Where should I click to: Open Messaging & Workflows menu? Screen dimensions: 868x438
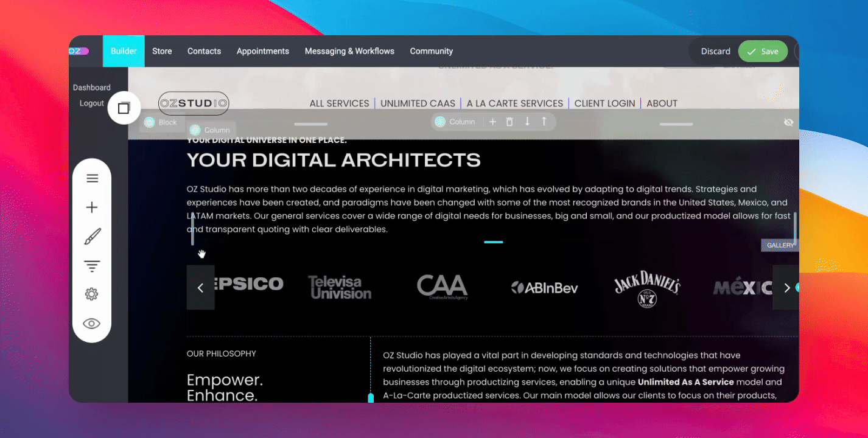(349, 51)
